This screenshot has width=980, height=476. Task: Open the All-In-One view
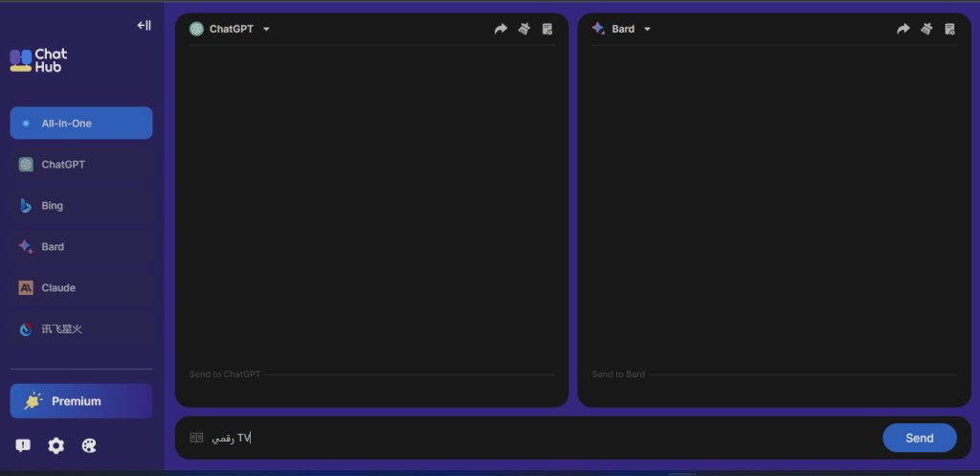point(81,124)
